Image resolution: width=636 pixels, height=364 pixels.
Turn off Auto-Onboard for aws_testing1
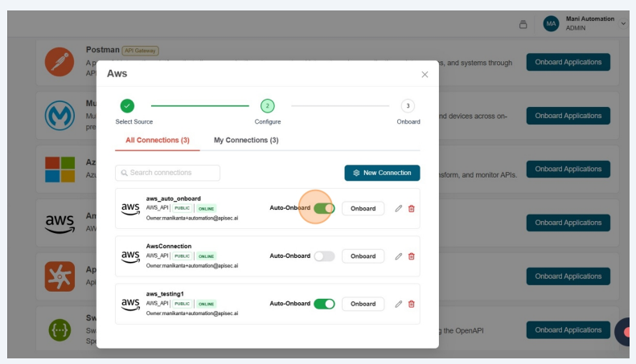tap(324, 304)
